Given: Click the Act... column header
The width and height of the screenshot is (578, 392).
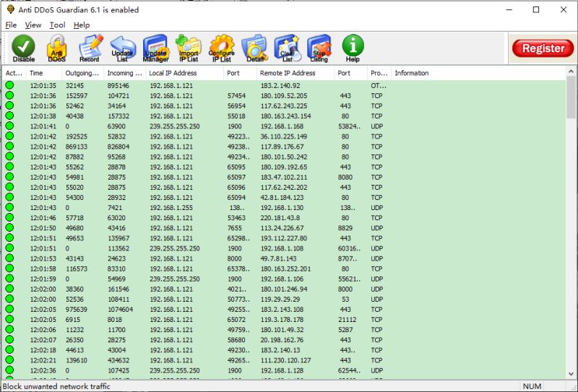Looking at the screenshot, I should point(14,73).
